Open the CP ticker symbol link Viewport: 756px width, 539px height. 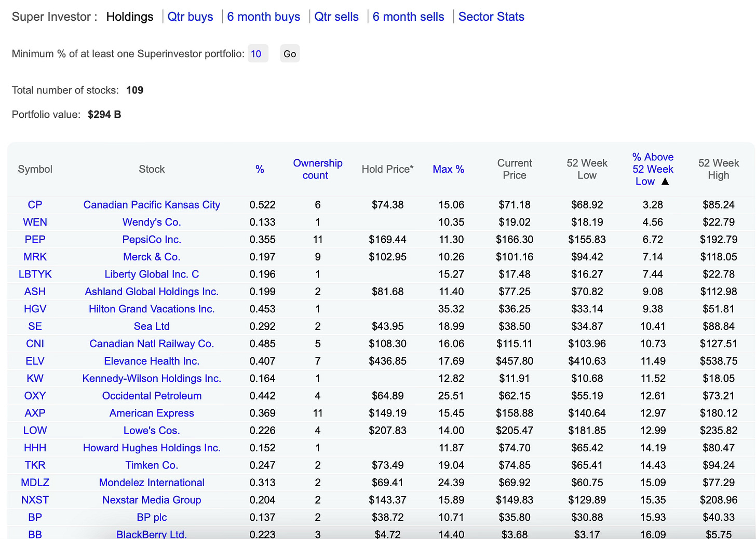[x=35, y=204]
